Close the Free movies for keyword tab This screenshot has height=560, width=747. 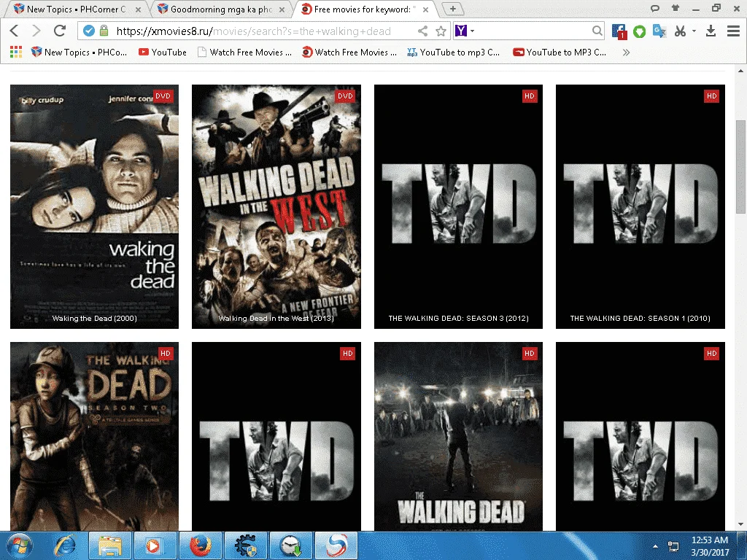coord(425,9)
